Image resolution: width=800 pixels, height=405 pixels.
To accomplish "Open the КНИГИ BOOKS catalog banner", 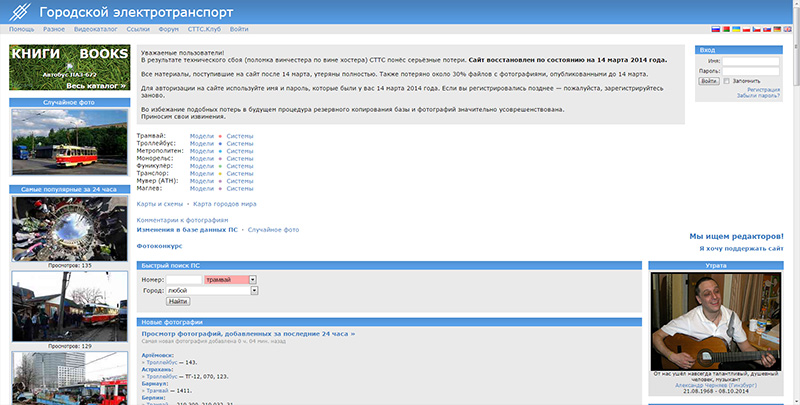I will tap(69, 68).
